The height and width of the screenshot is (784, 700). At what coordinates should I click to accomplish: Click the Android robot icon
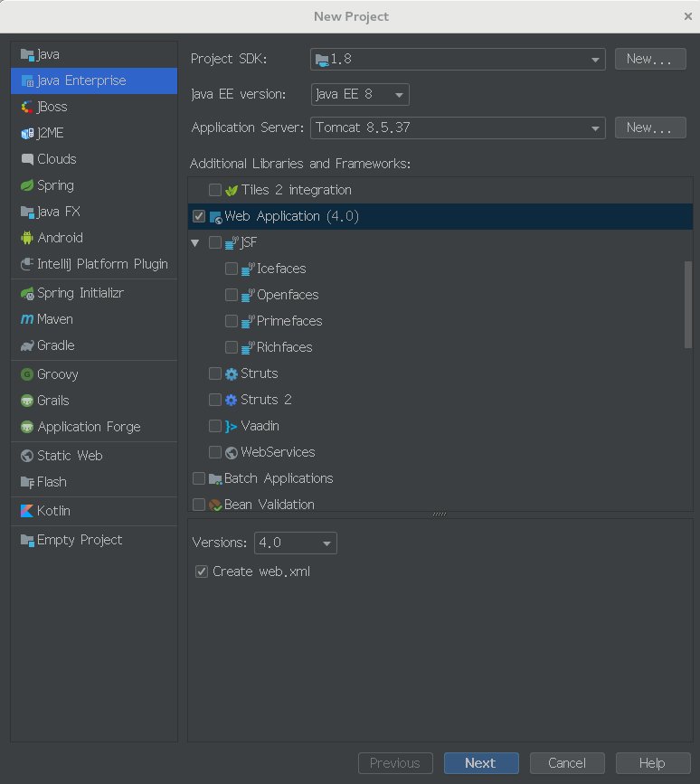point(27,238)
